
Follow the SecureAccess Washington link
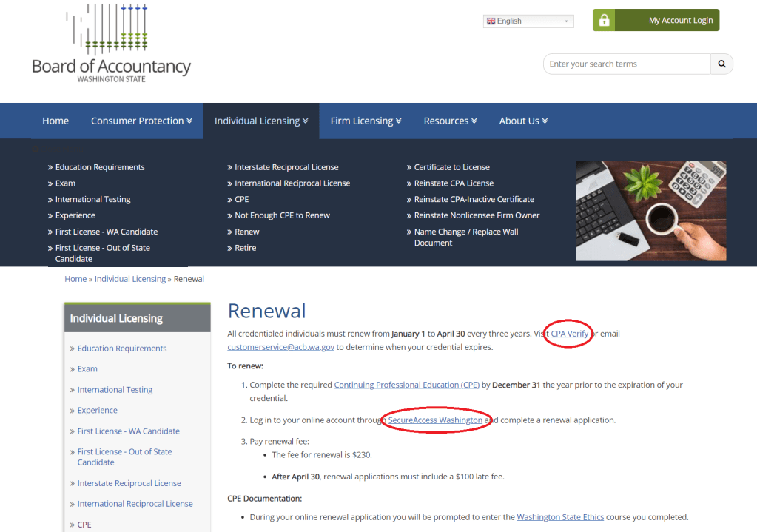pyautogui.click(x=435, y=420)
